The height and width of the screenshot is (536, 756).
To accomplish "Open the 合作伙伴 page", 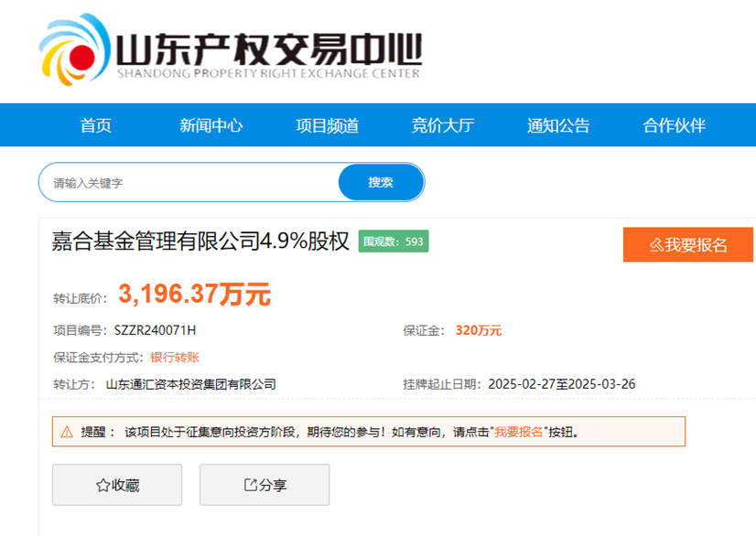I will (x=674, y=125).
